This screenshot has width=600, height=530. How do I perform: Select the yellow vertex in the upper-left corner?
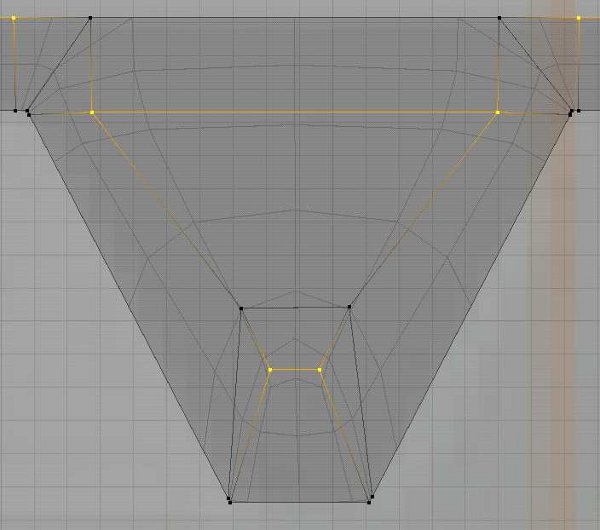[14, 18]
